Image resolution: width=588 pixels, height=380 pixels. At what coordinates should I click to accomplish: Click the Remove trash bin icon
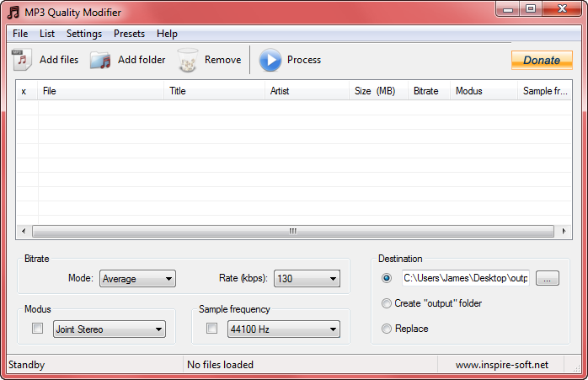[188, 60]
